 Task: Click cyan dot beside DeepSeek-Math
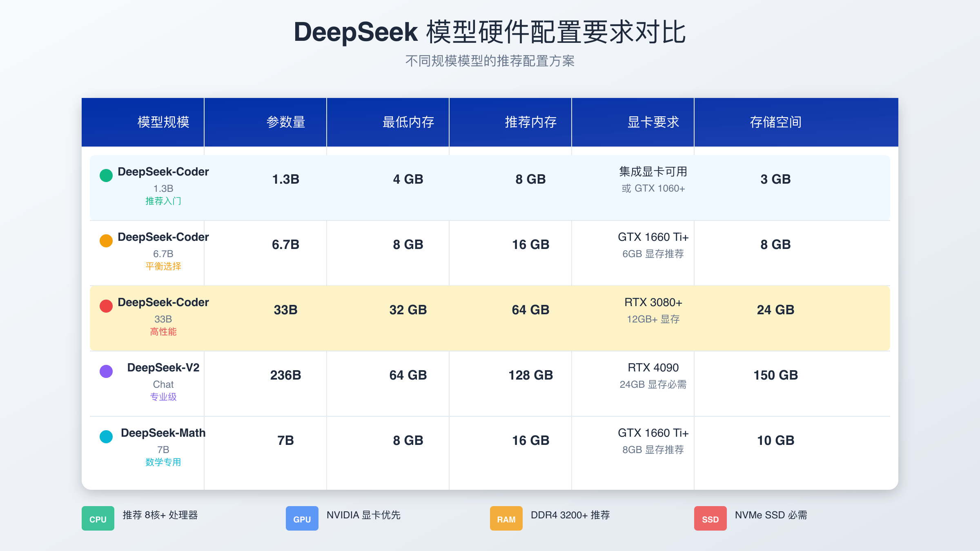pyautogui.click(x=106, y=437)
